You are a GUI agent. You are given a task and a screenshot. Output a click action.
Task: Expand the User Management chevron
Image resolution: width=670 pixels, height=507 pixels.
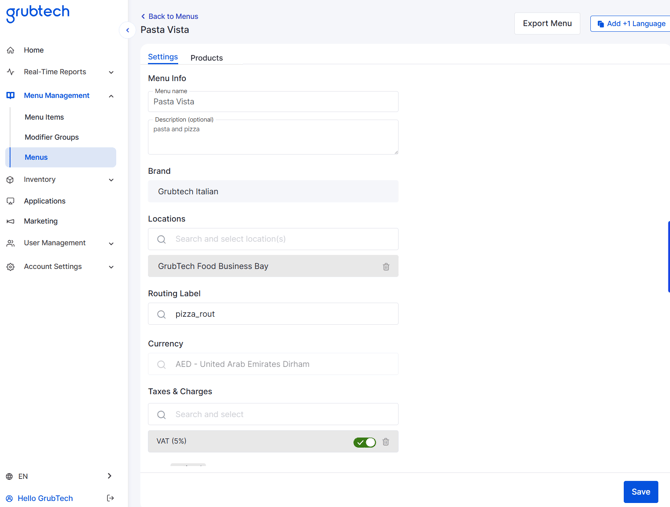point(111,243)
